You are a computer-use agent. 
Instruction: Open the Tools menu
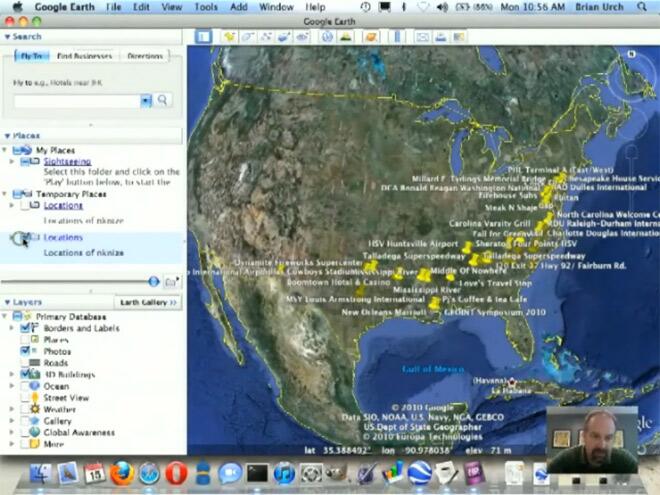click(x=206, y=7)
